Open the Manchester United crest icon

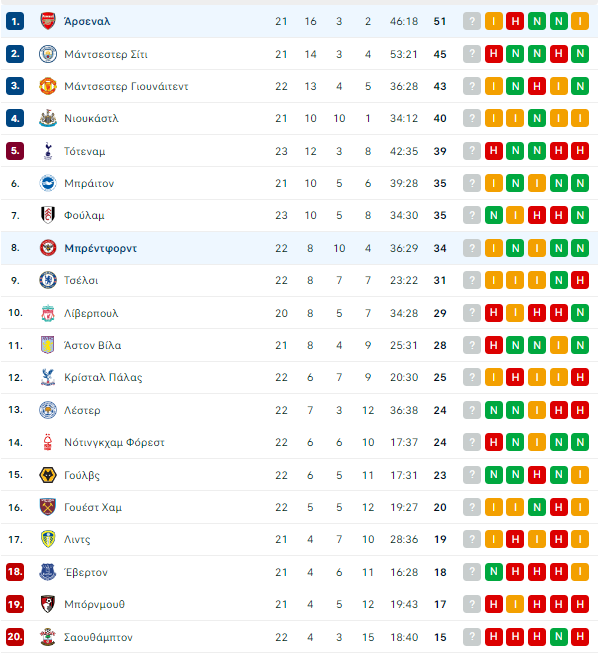48,86
